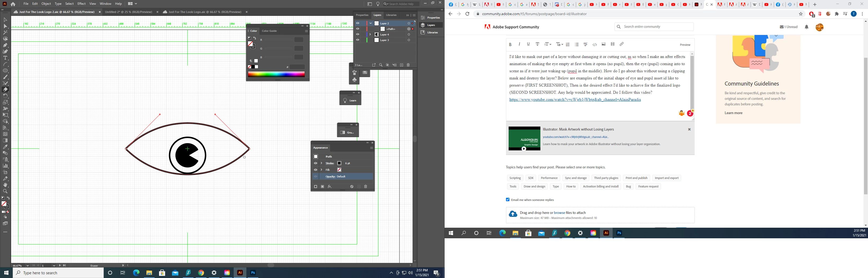Insert hyperlink in forum editor
868x278 pixels.
[x=621, y=44]
